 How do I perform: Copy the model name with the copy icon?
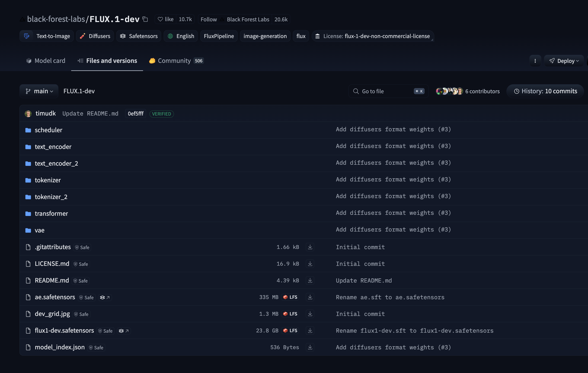(145, 19)
